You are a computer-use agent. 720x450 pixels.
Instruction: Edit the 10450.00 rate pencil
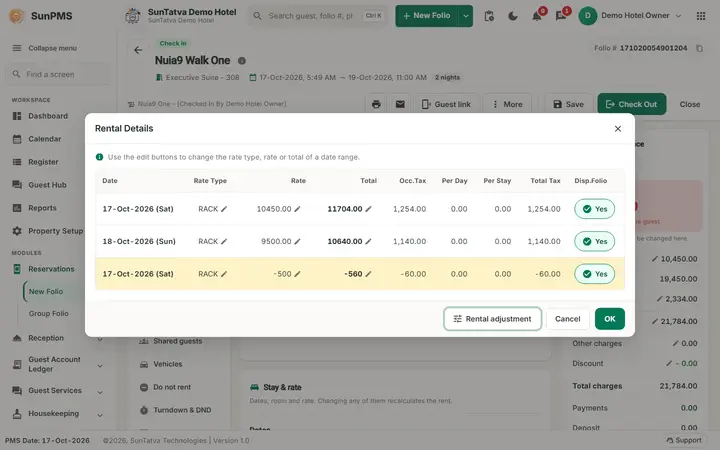297,209
